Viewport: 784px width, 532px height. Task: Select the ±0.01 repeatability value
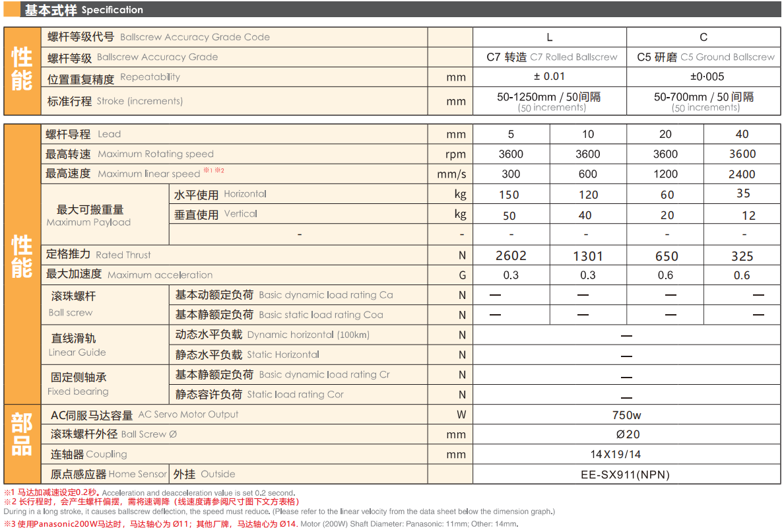pos(549,77)
